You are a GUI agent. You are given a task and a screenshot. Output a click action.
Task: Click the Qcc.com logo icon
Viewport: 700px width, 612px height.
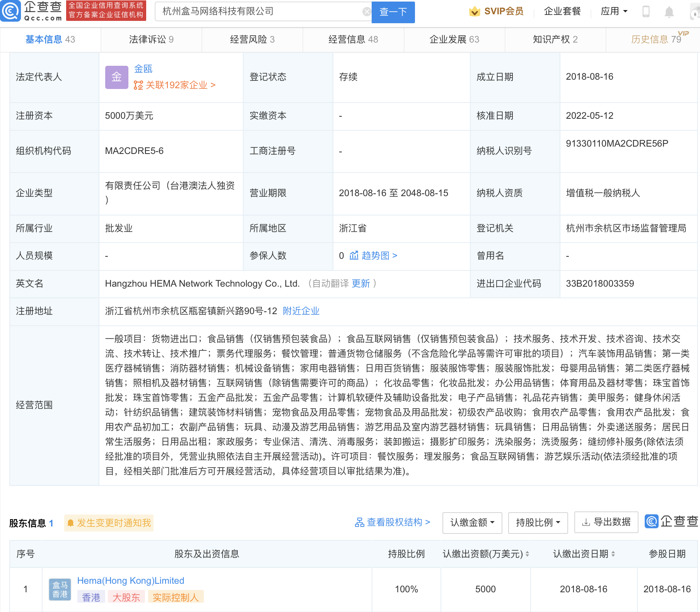pyautogui.click(x=10, y=11)
